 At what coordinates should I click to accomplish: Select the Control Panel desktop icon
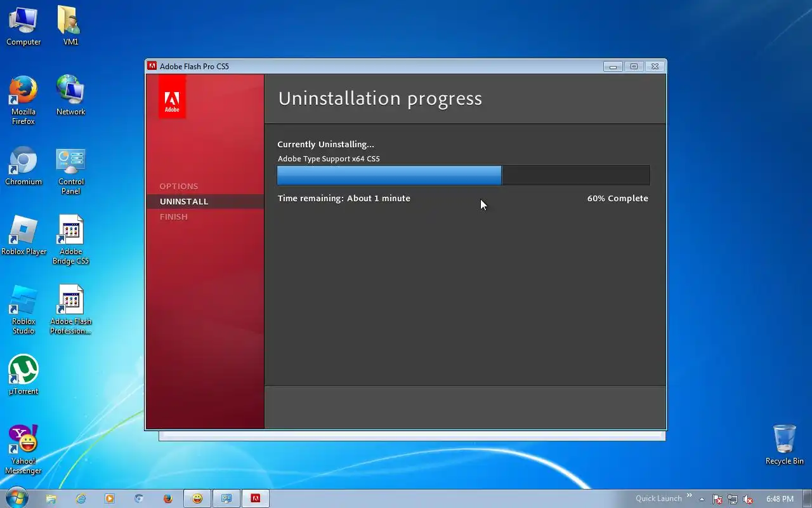click(x=70, y=170)
